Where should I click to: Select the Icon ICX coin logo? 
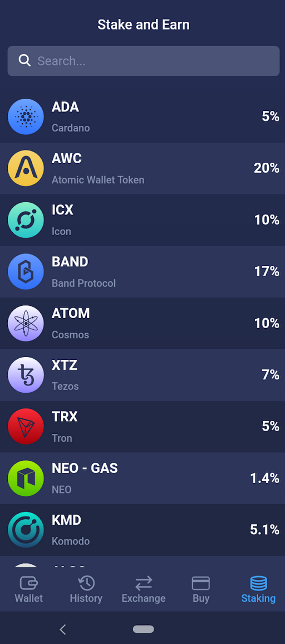tap(26, 220)
